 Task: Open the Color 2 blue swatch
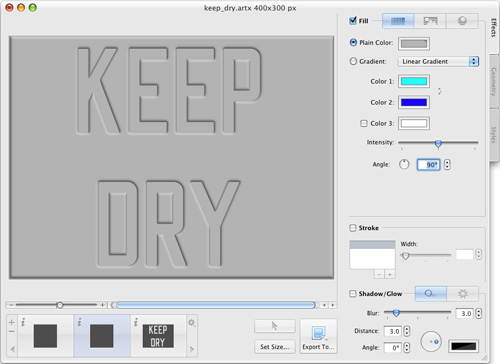pyautogui.click(x=414, y=102)
